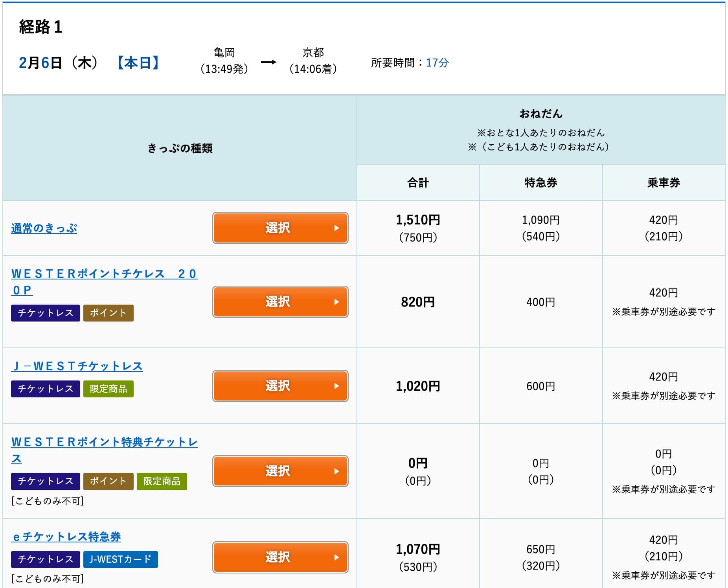
Task: Open WESTERポイント特典チケットレス link
Action: pyautogui.click(x=104, y=450)
